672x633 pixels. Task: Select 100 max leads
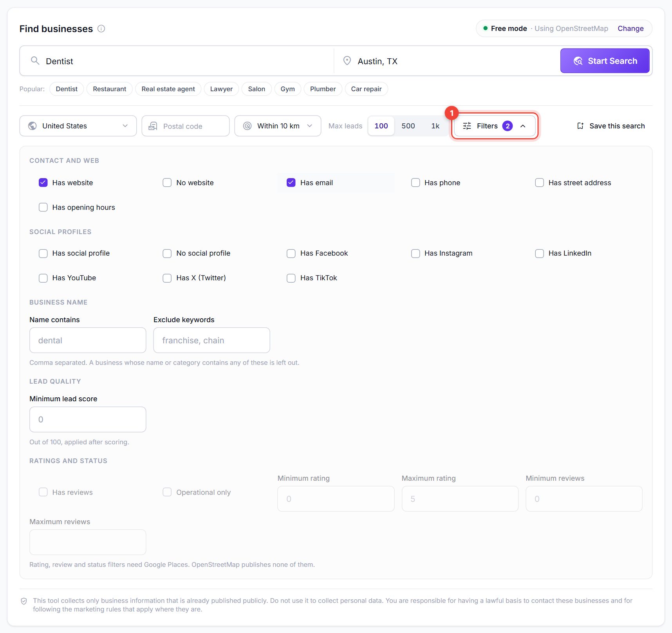[x=381, y=126]
